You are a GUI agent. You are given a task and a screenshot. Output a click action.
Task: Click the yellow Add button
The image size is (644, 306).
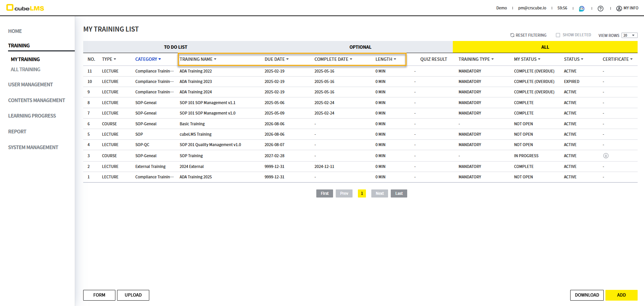(x=621, y=295)
